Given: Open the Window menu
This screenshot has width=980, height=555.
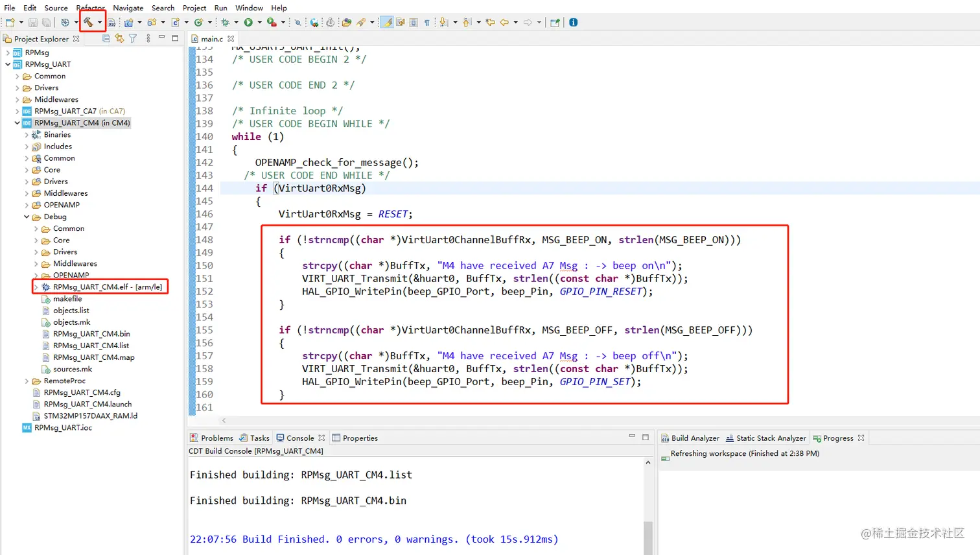Looking at the screenshot, I should pyautogui.click(x=249, y=8).
